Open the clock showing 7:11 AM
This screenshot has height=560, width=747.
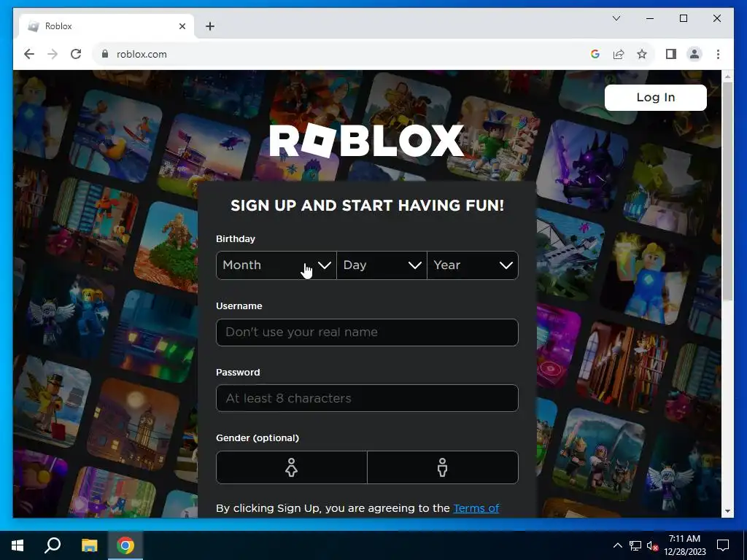point(684,545)
